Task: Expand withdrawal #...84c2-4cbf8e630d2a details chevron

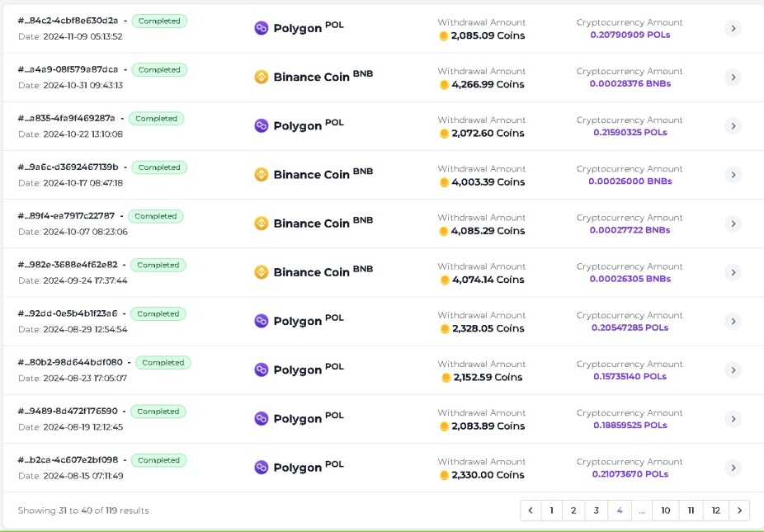Action: click(x=733, y=28)
